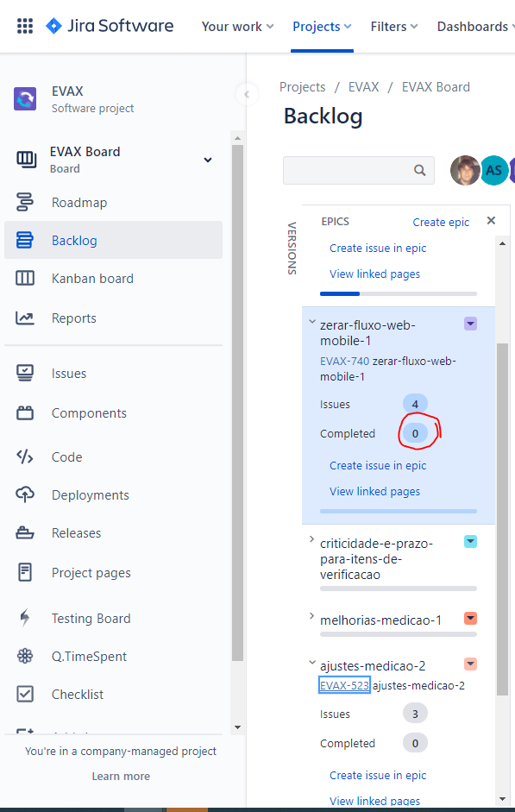Open the EVAX-523 issue link

[x=344, y=686]
